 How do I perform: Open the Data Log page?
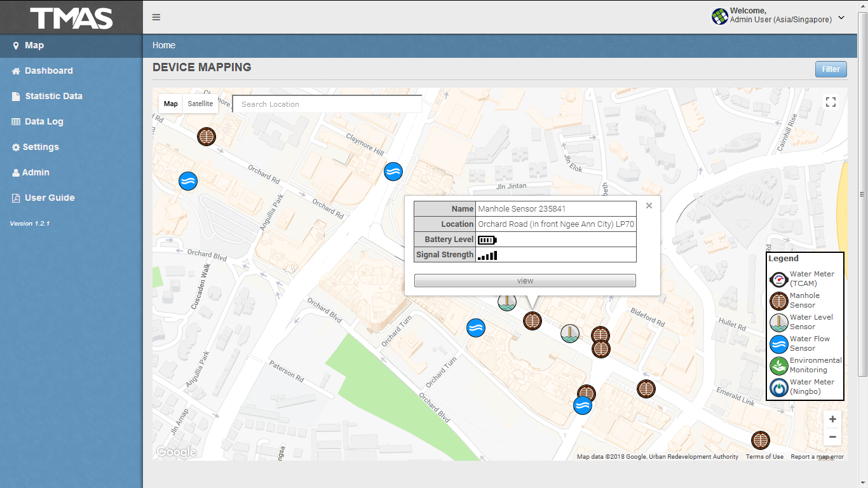[44, 121]
